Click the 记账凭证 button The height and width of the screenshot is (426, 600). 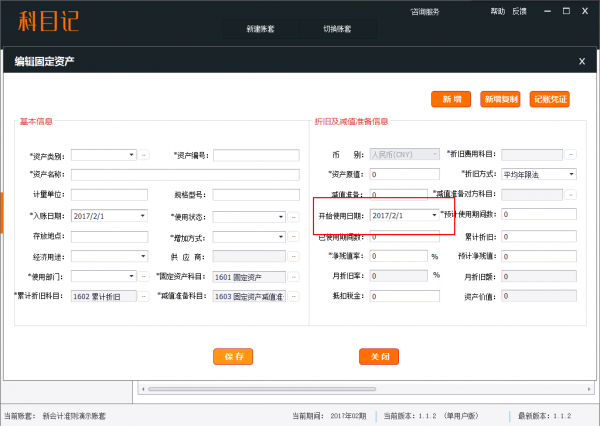550,99
